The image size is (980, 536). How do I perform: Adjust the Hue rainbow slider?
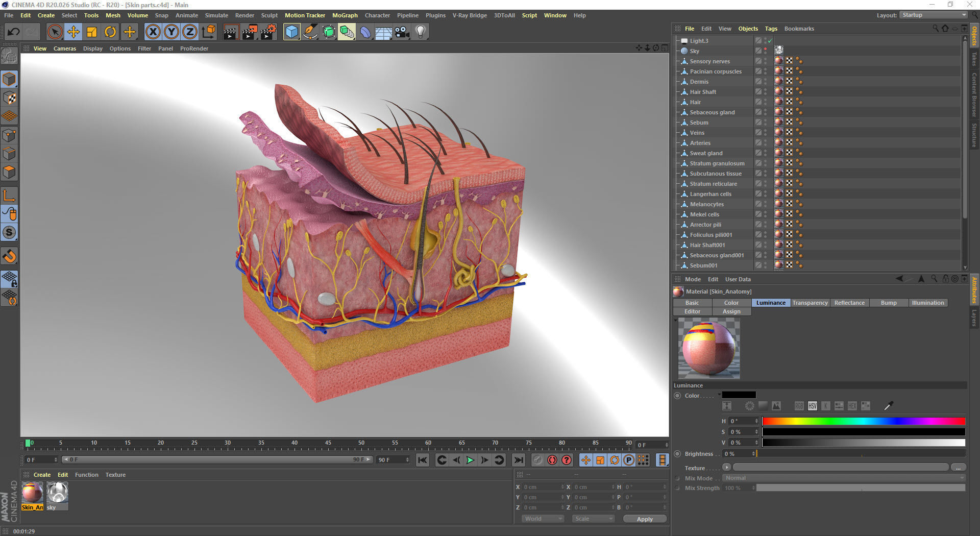(864, 421)
